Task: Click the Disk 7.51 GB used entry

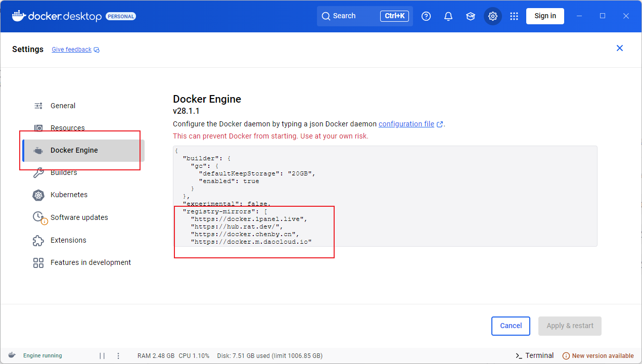Action: [x=269, y=356]
